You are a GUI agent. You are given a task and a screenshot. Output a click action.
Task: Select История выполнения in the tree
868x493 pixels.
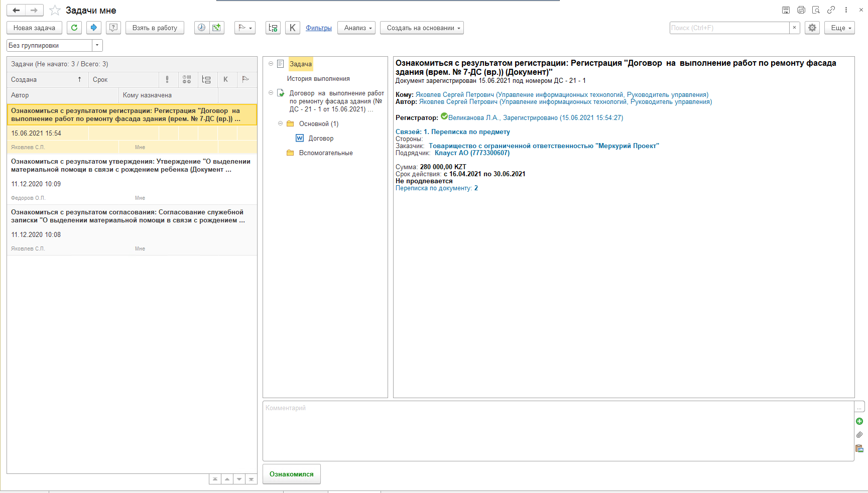tap(318, 79)
